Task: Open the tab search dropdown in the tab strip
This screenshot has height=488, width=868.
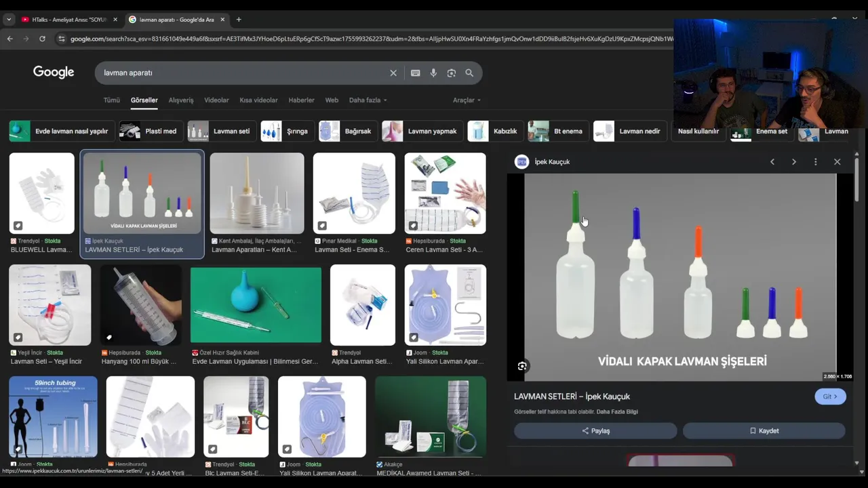Action: (x=9, y=20)
